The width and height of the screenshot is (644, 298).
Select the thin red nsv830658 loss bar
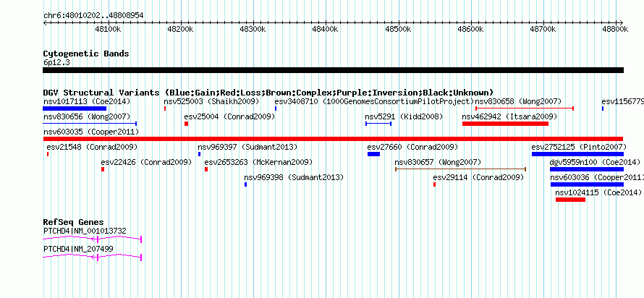click(x=525, y=108)
